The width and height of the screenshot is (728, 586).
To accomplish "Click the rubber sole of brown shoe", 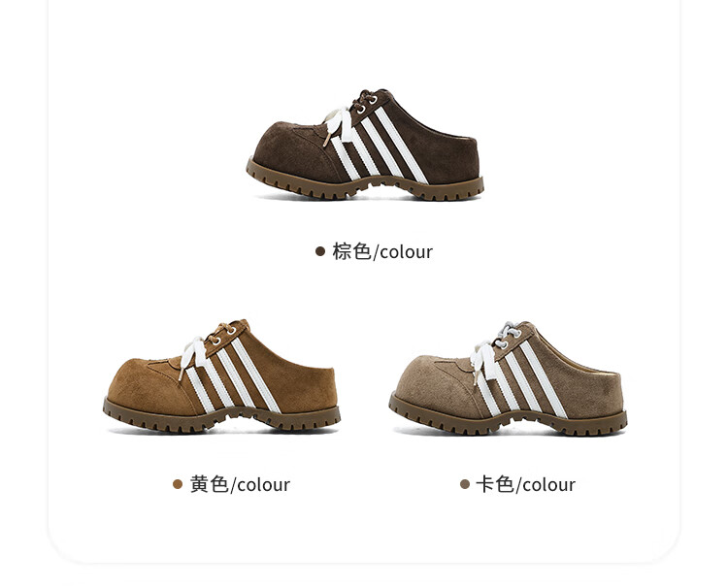I will tap(365, 185).
